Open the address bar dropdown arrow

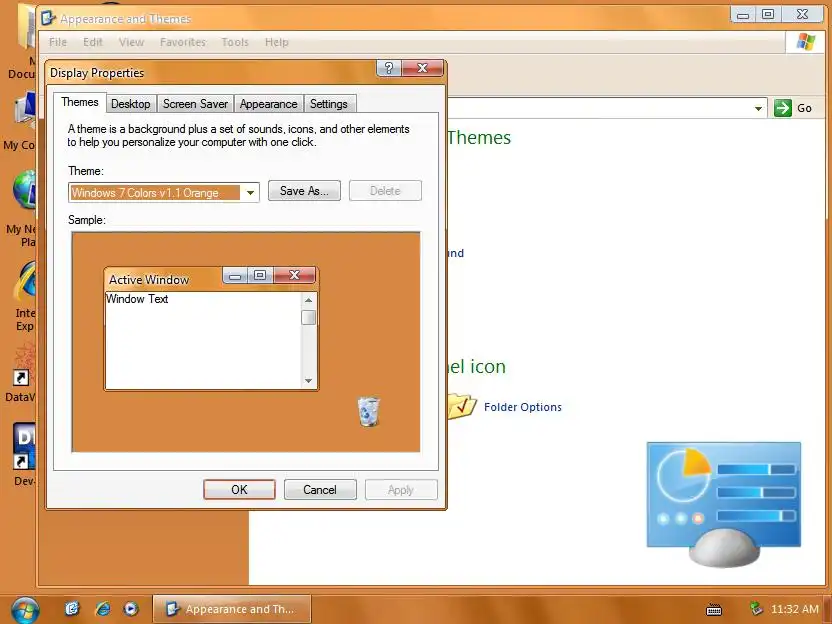[759, 109]
